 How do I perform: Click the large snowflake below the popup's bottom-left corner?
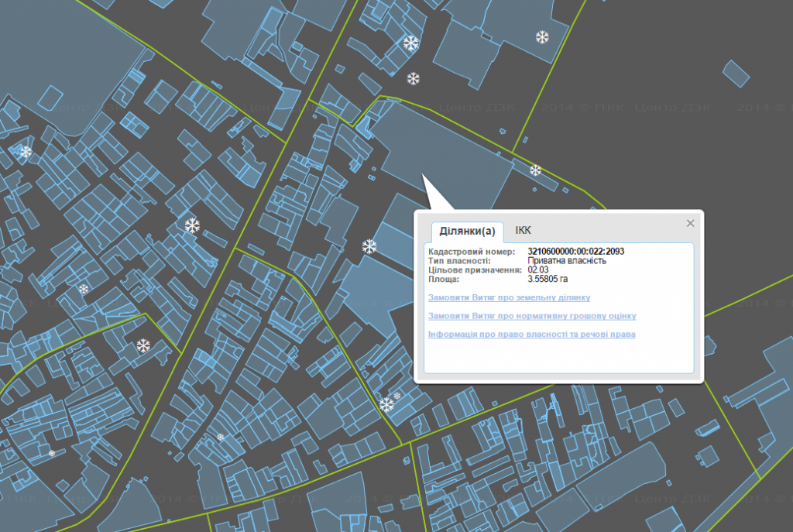386,403
